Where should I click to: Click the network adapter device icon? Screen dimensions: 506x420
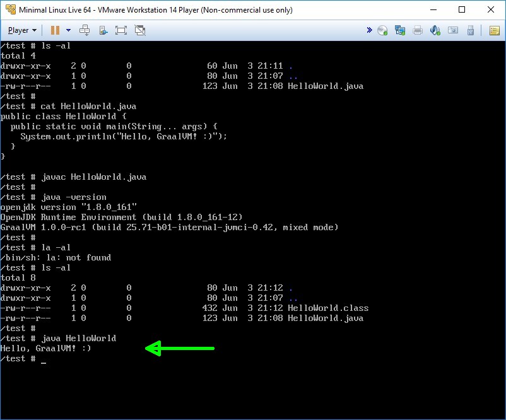tap(399, 30)
